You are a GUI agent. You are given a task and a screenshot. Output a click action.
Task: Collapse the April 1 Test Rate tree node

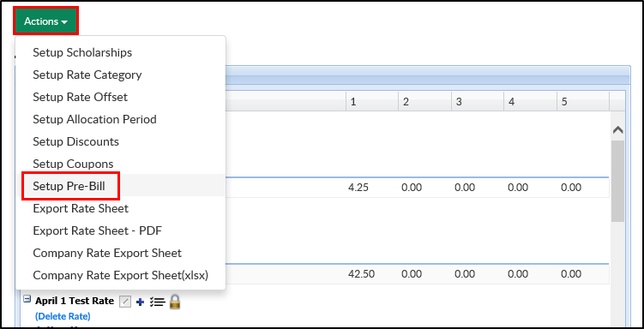coord(27,299)
